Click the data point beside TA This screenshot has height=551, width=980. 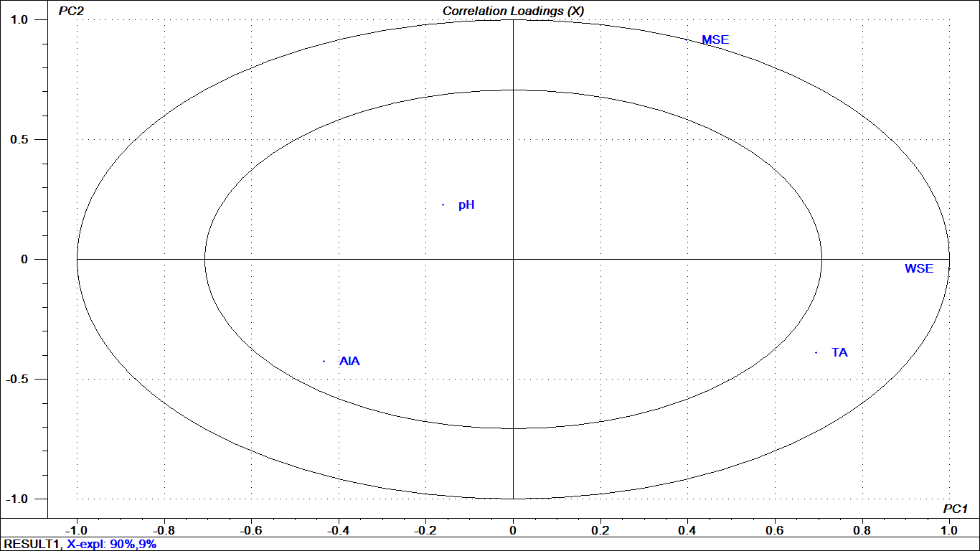point(816,352)
